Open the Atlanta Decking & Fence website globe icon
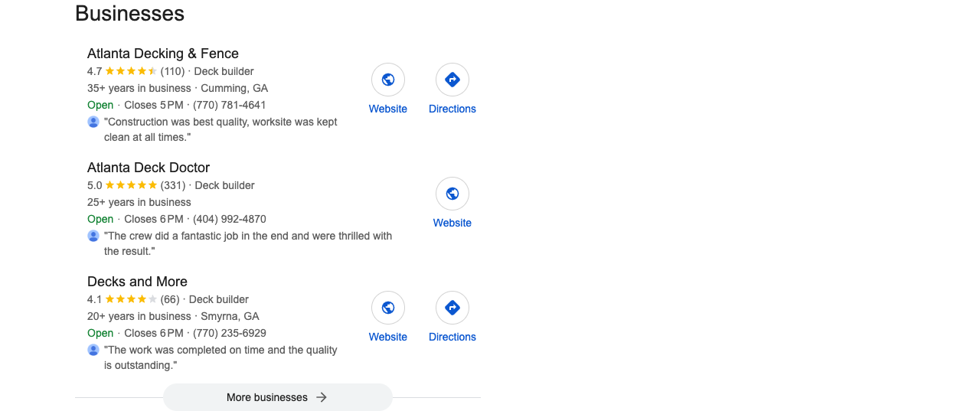The height and width of the screenshot is (411, 980). [388, 80]
